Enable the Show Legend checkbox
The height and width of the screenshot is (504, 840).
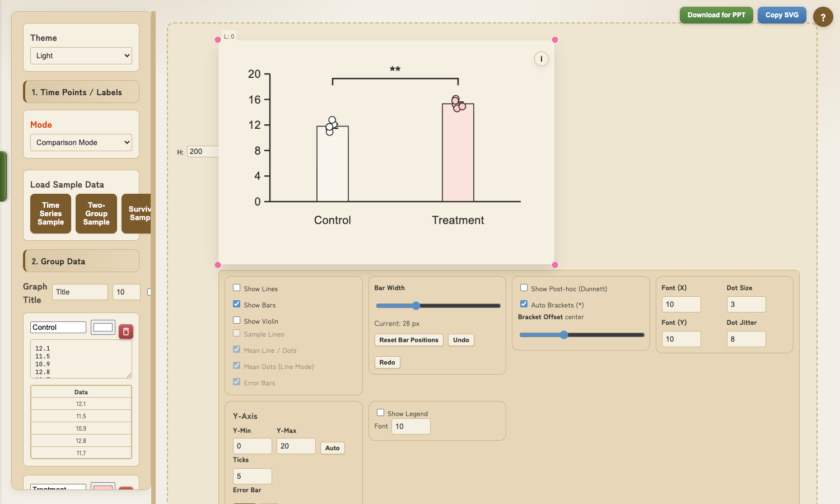pos(381,413)
